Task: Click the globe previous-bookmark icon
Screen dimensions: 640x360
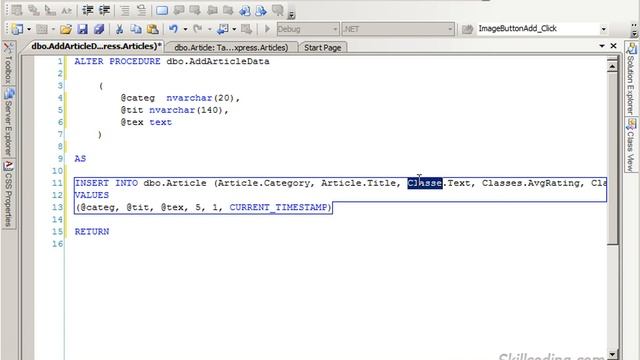Action: point(245,10)
